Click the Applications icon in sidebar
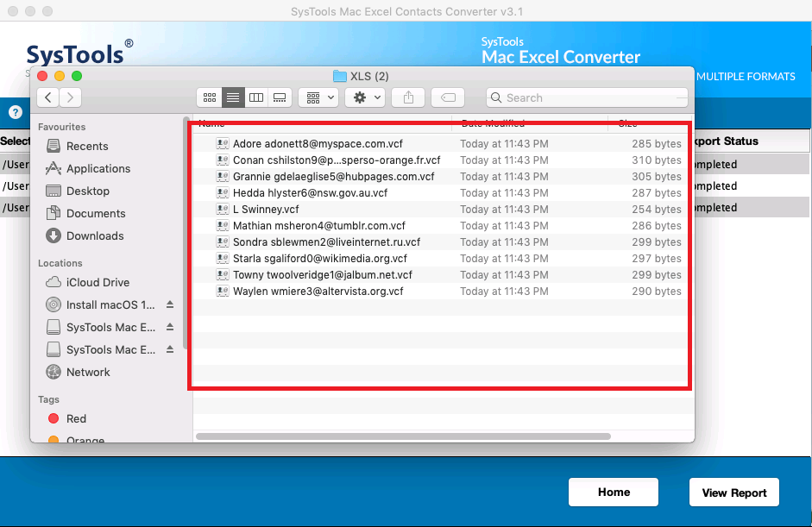 click(54, 168)
